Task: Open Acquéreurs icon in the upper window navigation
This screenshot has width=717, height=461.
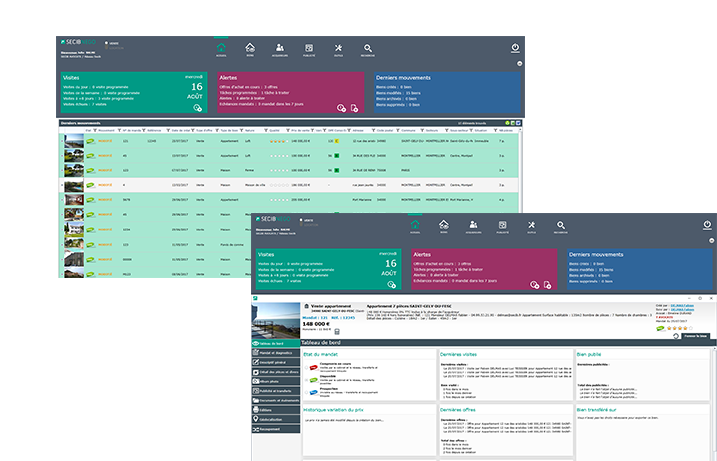Action: pyautogui.click(x=279, y=47)
